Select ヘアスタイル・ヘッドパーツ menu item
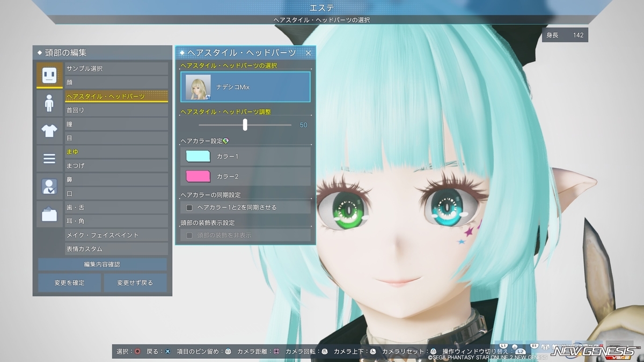Image resolution: width=644 pixels, height=362 pixels. tap(116, 97)
